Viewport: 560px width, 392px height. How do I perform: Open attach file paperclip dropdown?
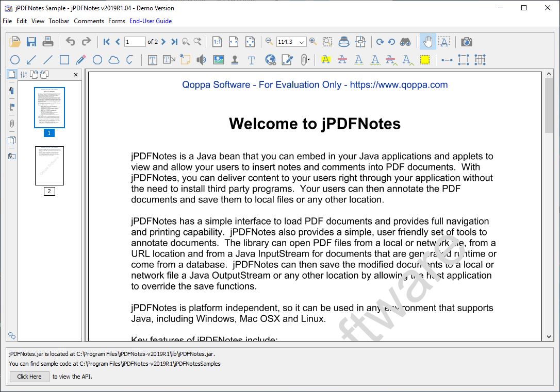click(305, 60)
